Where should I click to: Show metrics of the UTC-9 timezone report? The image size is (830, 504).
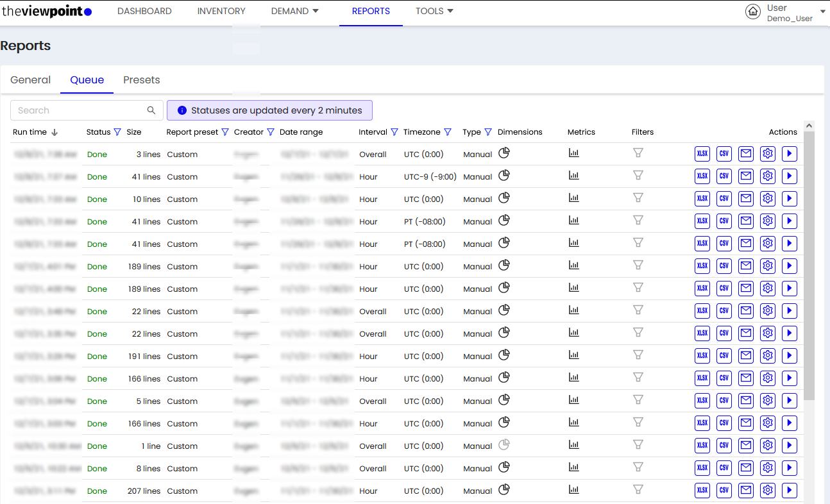574,175
